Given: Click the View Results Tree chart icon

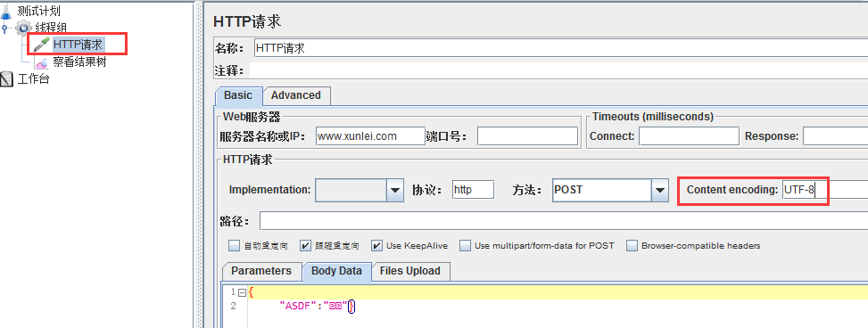Looking at the screenshot, I should point(42,62).
